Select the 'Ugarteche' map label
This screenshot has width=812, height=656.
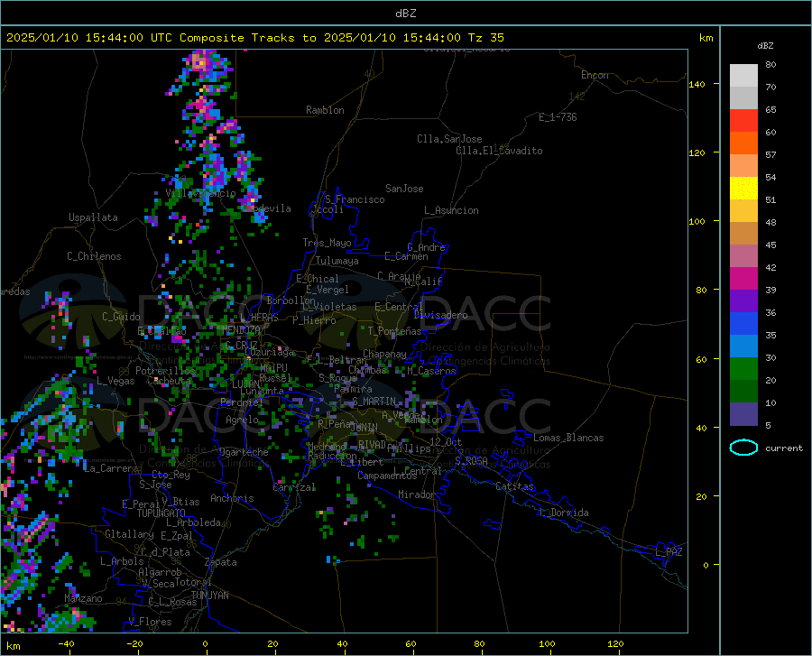tap(244, 452)
